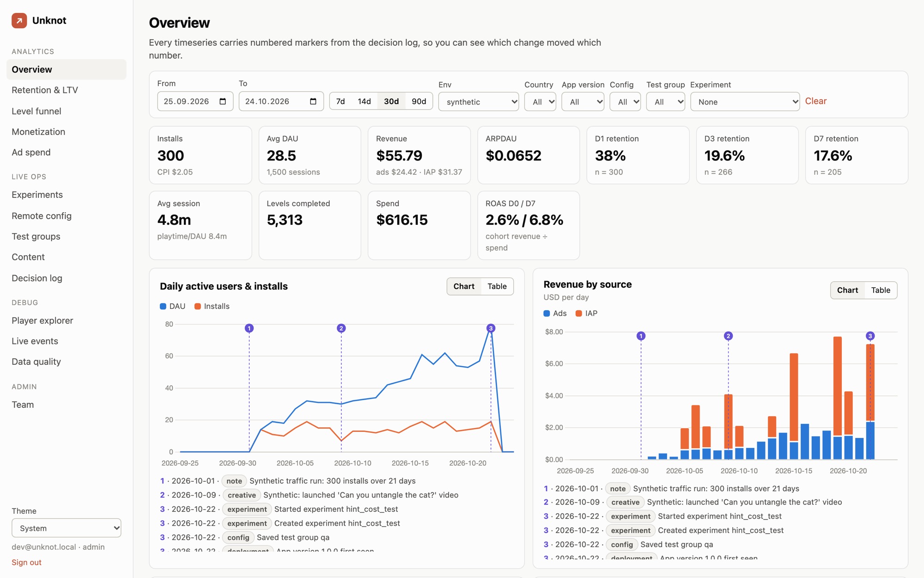The image size is (924, 578).
Task: Open the Experiment dropdown set to None
Action: click(x=745, y=102)
